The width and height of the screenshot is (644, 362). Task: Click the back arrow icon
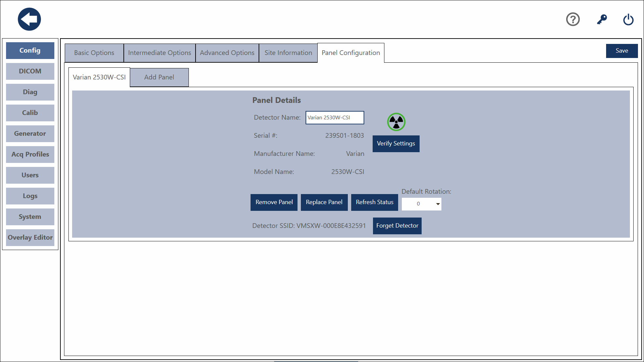click(x=30, y=19)
